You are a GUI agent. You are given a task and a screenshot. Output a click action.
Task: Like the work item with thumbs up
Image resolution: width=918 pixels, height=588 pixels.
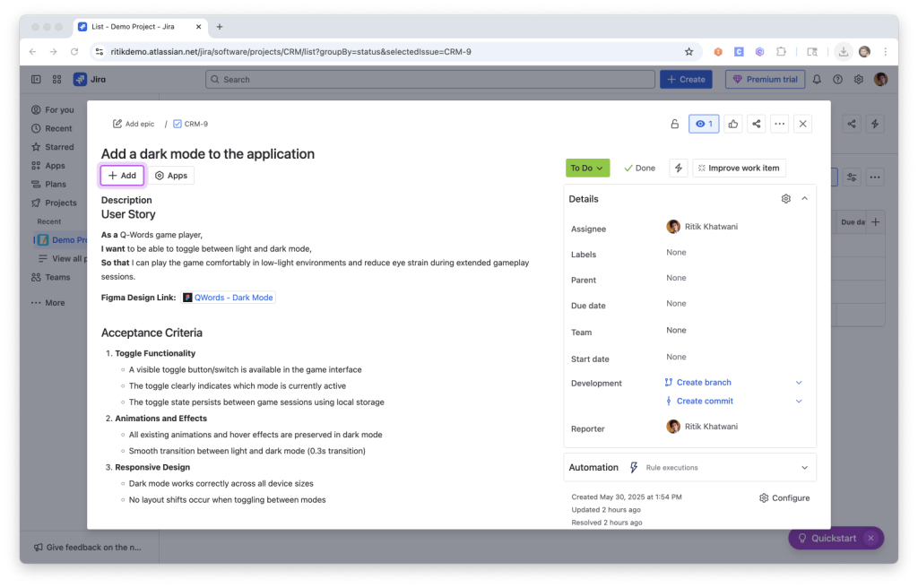click(732, 124)
